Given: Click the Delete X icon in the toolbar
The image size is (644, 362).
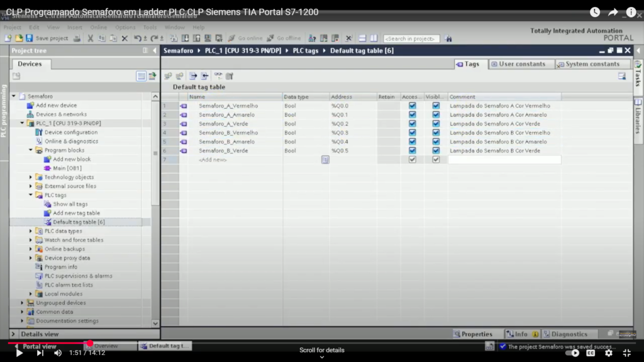Looking at the screenshot, I should (x=125, y=38).
